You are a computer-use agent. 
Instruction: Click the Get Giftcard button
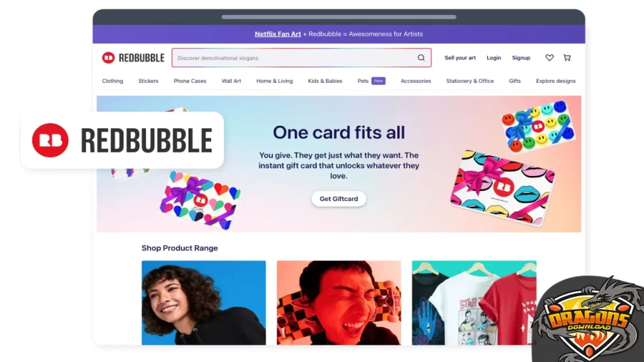[339, 199]
